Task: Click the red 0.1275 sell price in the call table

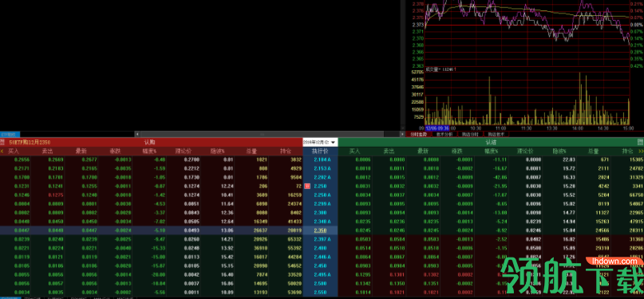Action: [55, 195]
